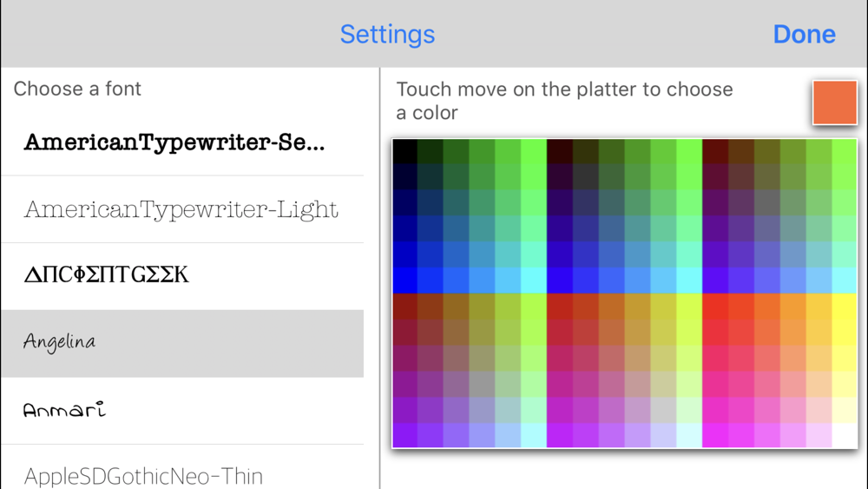Select magenta cell in the color platter
Image resolution: width=868 pixels, height=489 pixels.
click(x=714, y=435)
